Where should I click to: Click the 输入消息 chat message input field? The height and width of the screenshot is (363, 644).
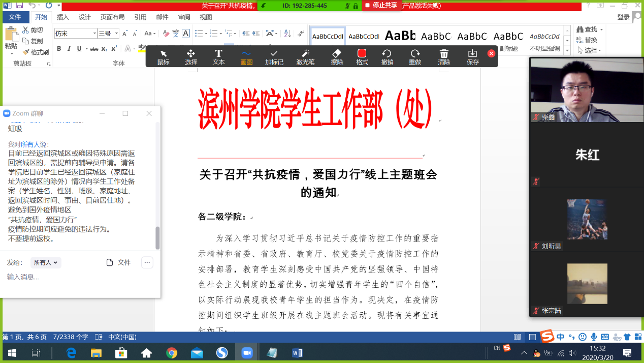click(x=76, y=277)
